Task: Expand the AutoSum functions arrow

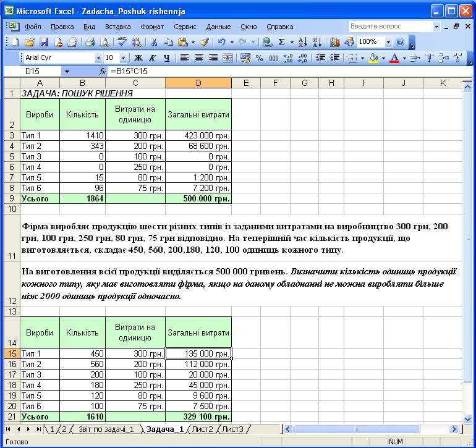Action: tap(292, 42)
